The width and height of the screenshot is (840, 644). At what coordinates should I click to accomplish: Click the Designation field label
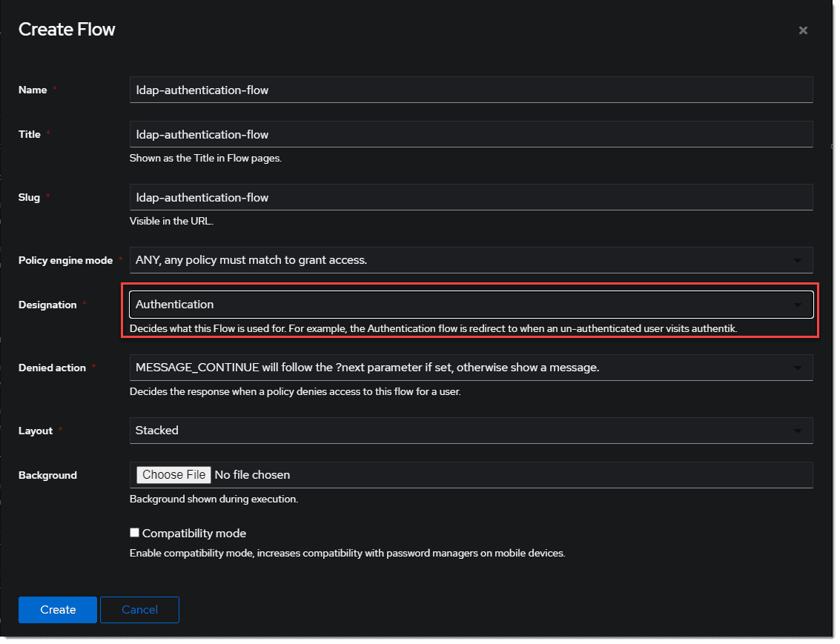(47, 305)
